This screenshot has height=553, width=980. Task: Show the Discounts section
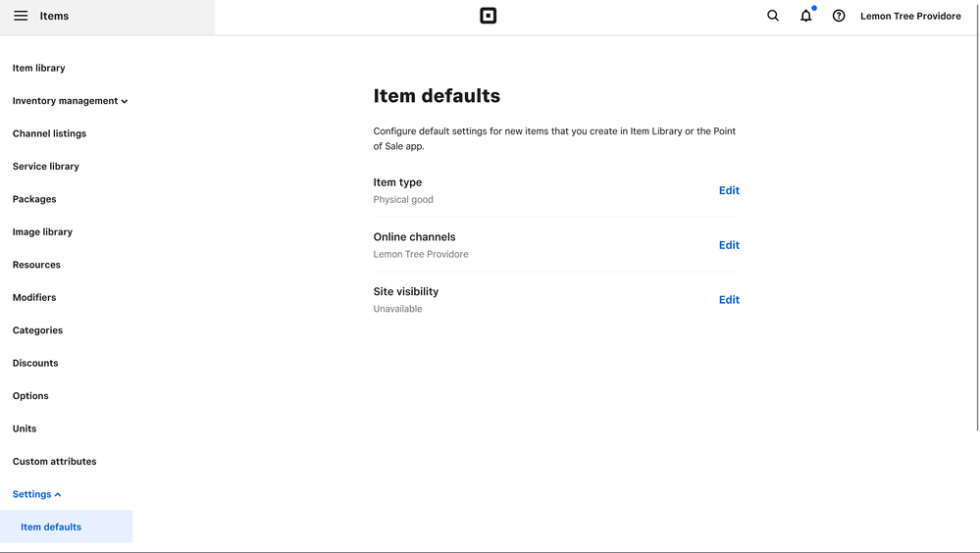(35, 363)
